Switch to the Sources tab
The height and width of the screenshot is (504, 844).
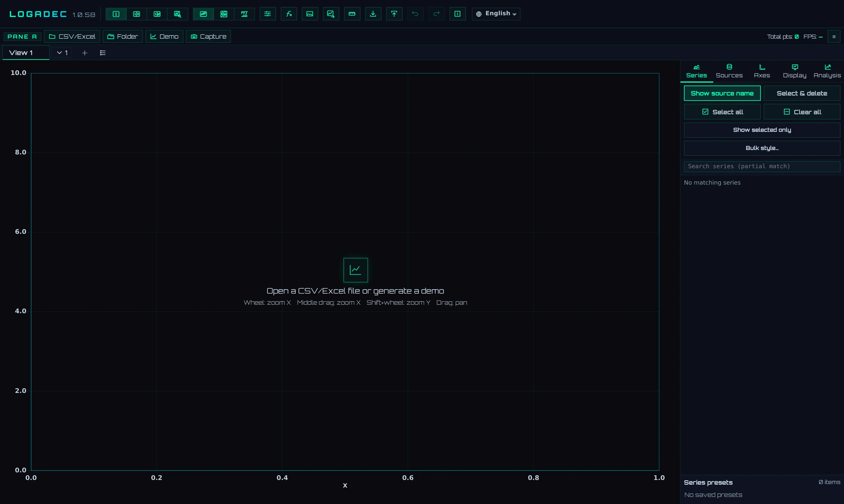click(x=729, y=71)
